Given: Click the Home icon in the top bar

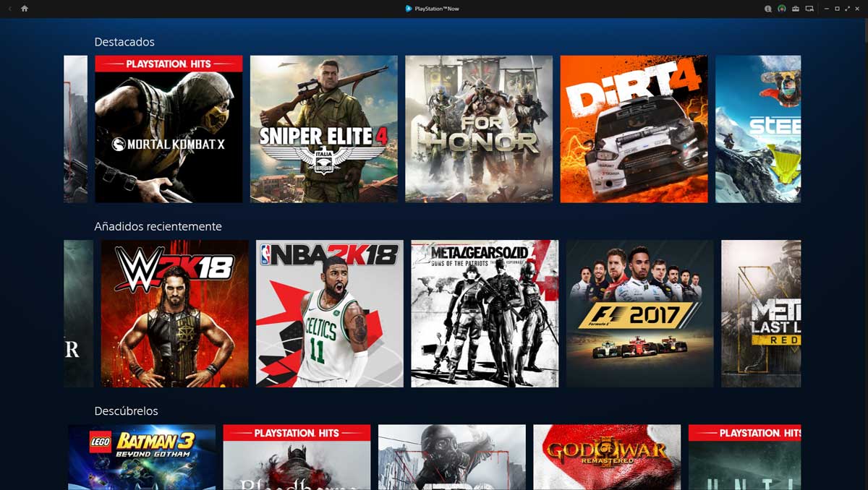Looking at the screenshot, I should click(x=25, y=9).
